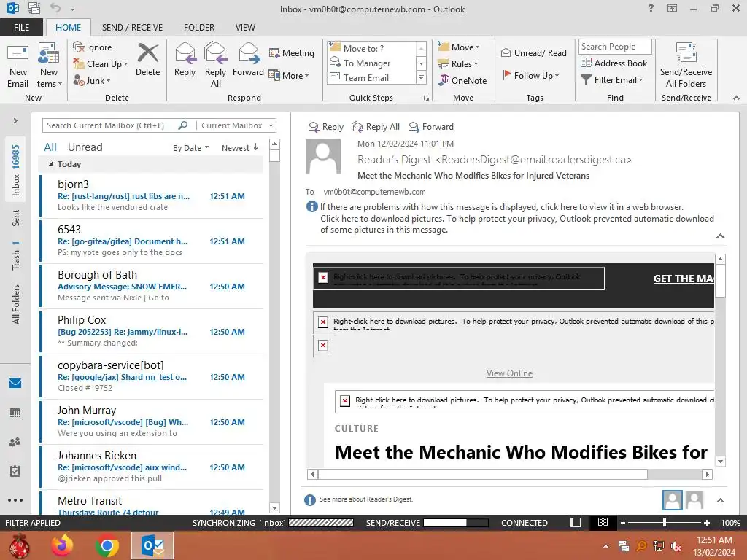Collapse the Today group
747x560 pixels.
tap(51, 164)
